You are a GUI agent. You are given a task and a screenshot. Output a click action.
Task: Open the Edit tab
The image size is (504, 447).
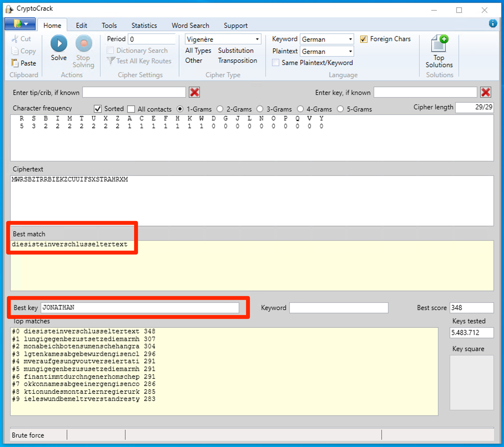81,26
